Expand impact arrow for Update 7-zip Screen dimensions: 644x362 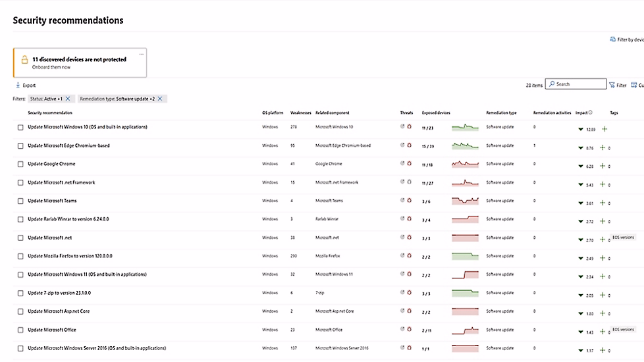581,295
